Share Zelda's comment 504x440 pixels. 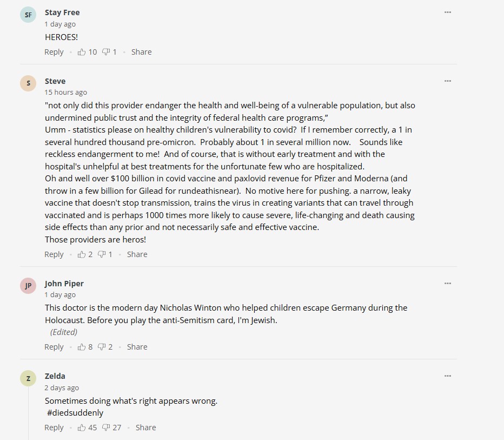(145, 428)
